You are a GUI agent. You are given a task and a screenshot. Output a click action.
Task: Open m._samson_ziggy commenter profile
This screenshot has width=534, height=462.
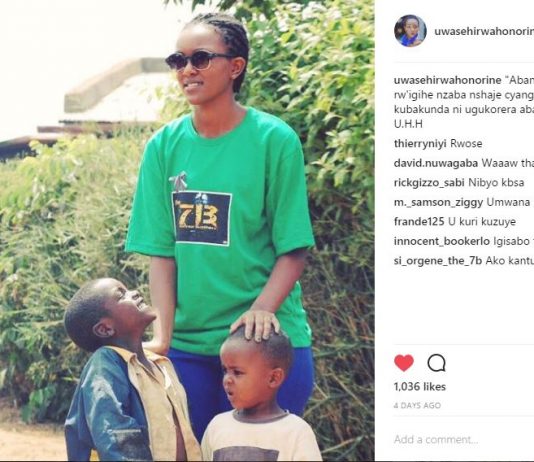pos(438,203)
